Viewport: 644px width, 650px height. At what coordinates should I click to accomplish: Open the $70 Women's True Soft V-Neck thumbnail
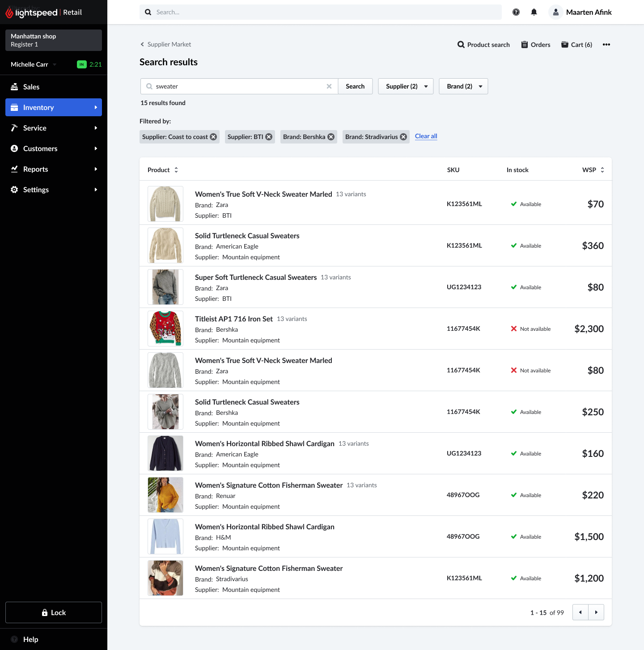[x=165, y=204]
